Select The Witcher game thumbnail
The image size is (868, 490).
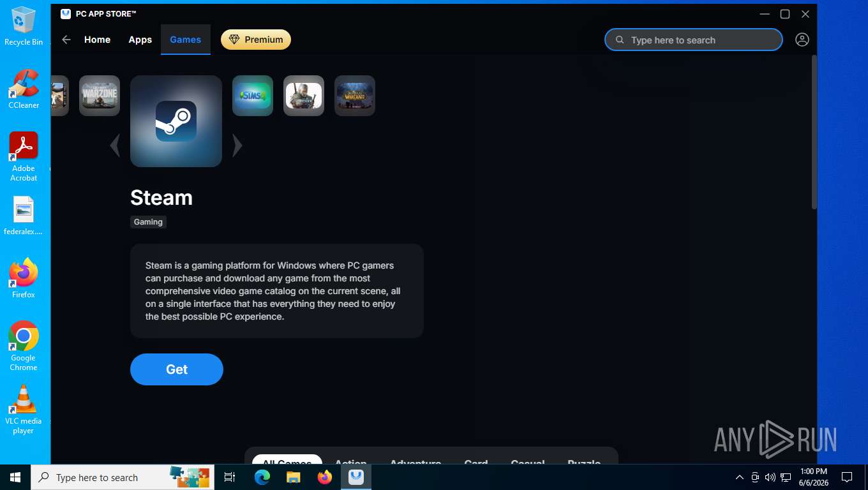pos(304,96)
